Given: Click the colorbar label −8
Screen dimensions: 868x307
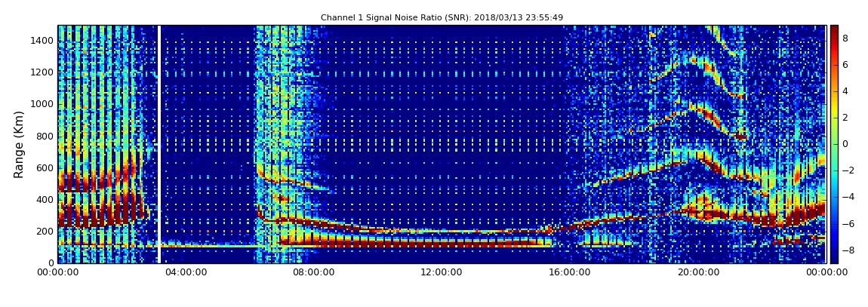Looking at the screenshot, I should (x=847, y=250).
